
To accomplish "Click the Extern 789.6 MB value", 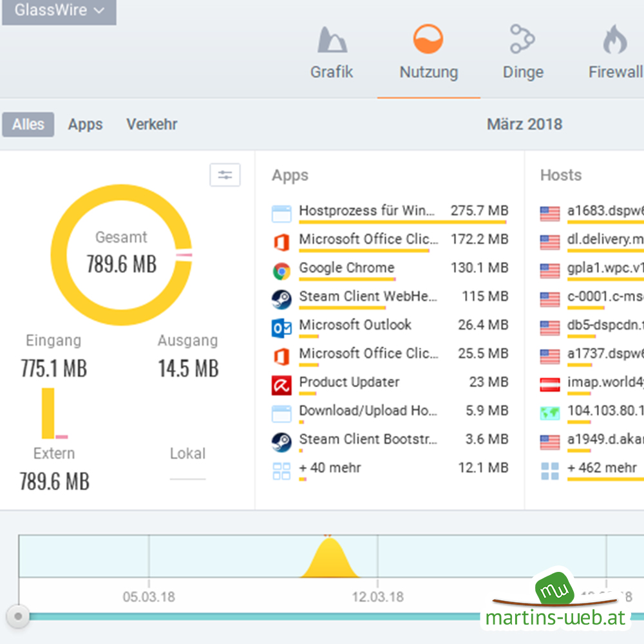I will [54, 481].
